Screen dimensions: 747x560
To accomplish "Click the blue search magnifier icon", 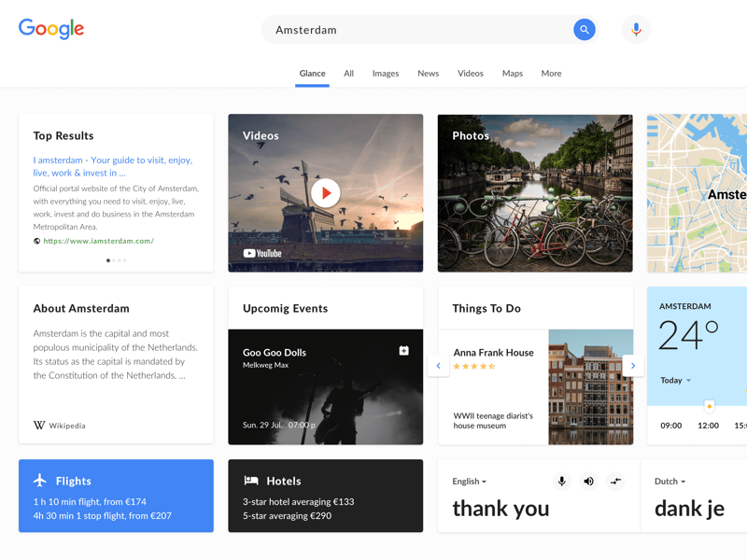I will 584,29.
